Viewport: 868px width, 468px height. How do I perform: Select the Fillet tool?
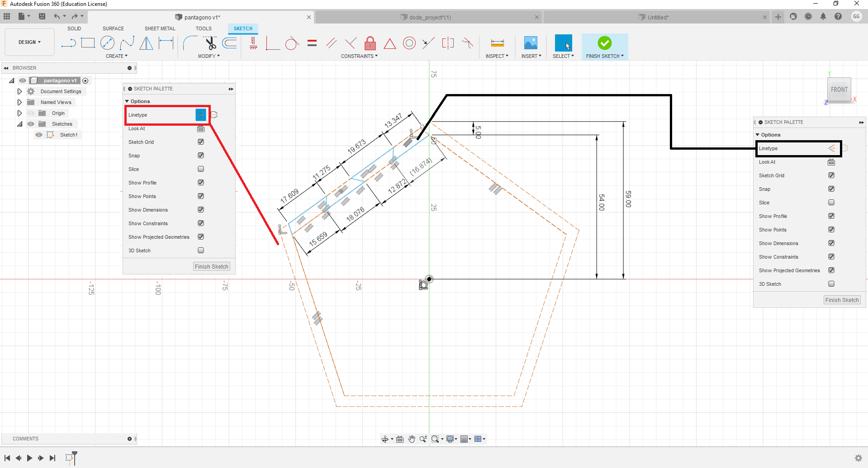[x=190, y=43]
